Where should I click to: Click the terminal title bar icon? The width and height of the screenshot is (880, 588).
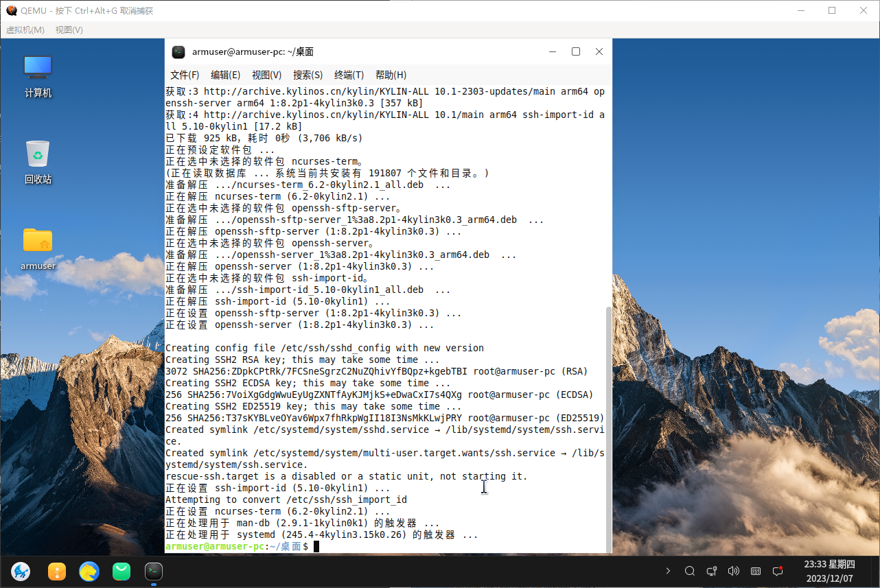(x=178, y=51)
